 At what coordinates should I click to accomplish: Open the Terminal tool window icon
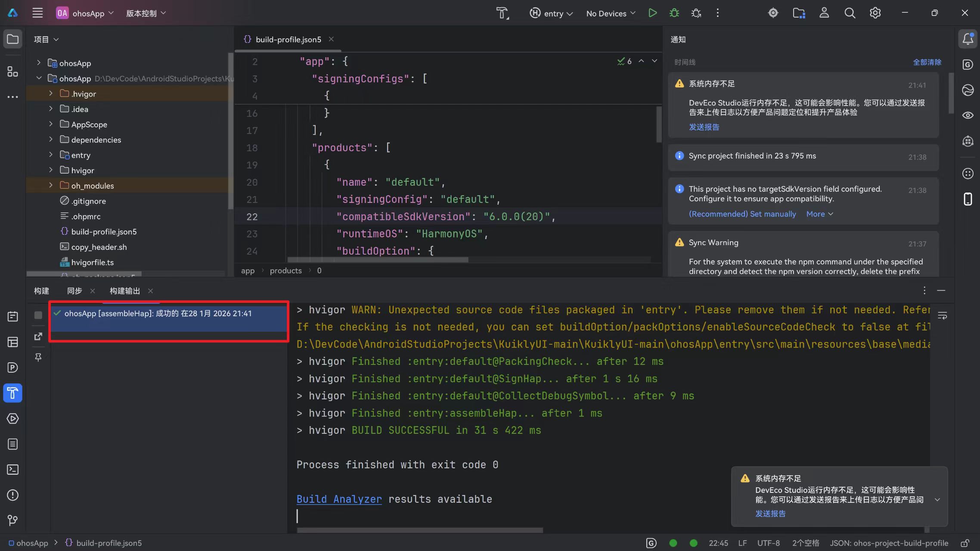12,470
